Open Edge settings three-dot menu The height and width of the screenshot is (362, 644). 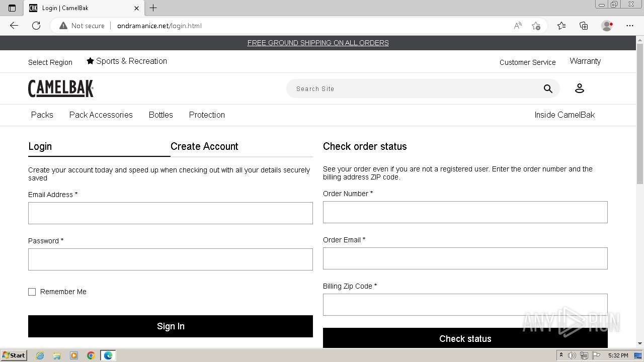[629, 26]
